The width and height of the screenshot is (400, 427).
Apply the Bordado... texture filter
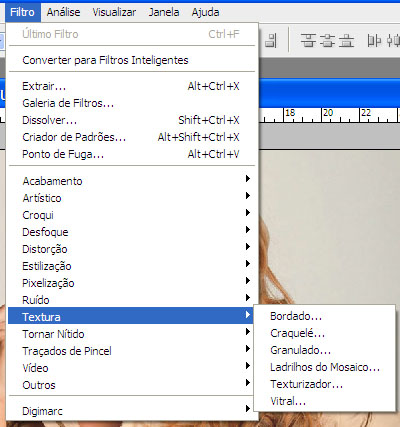(x=325, y=316)
